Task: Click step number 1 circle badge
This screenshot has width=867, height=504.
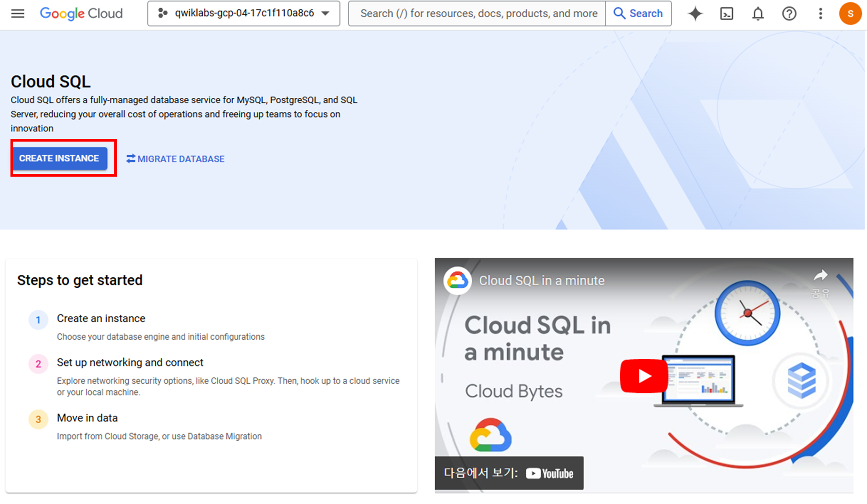Action: click(x=38, y=320)
